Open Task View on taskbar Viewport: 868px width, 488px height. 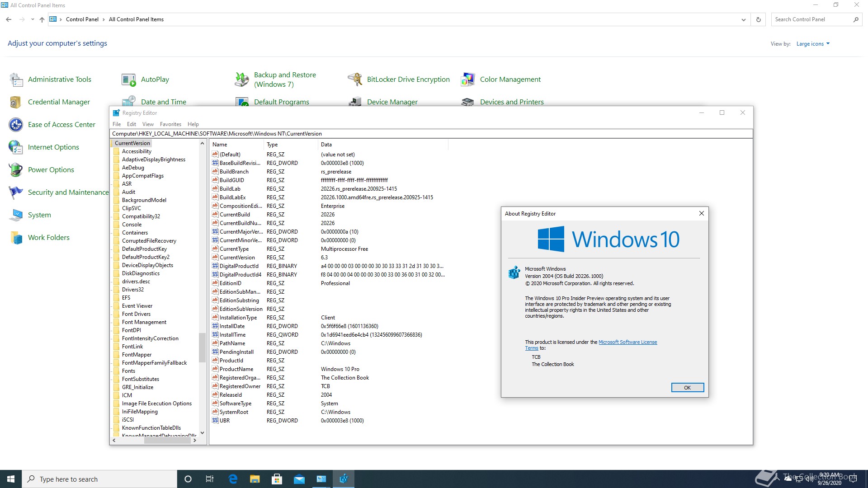(210, 479)
